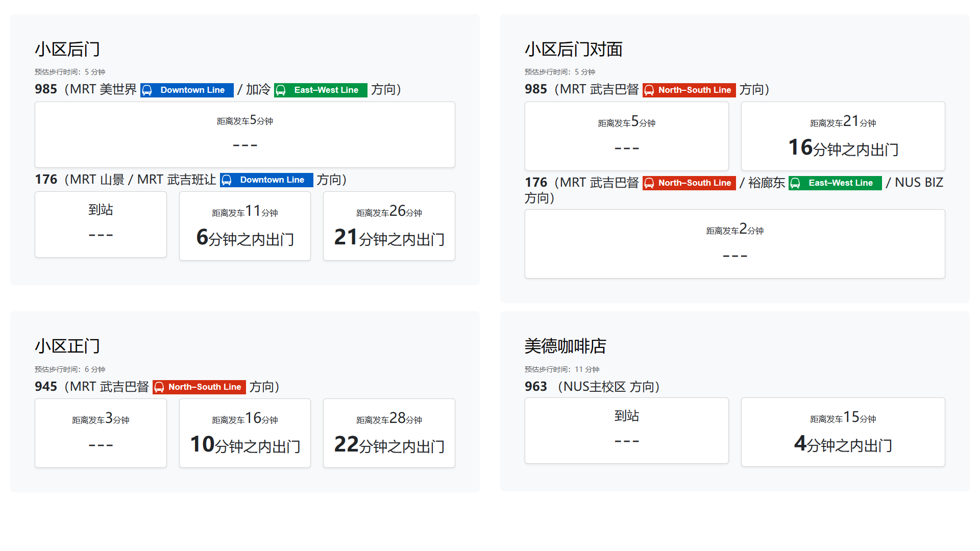
Task: Click route 945 toward MRT 武吉巴督
Action: pyautogui.click(x=45, y=387)
